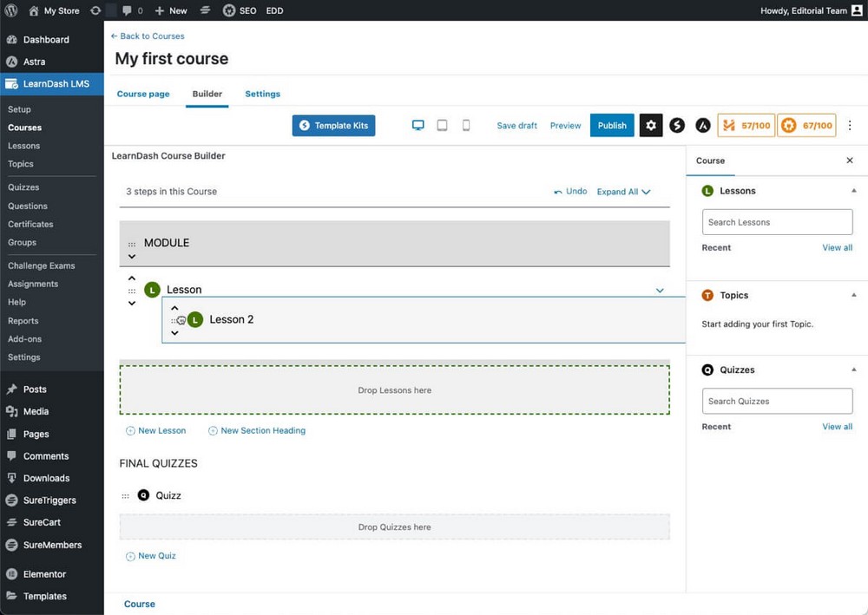Viewport: 868px width, 615px height.
Task: Go to Topics submenu
Action: 21,164
